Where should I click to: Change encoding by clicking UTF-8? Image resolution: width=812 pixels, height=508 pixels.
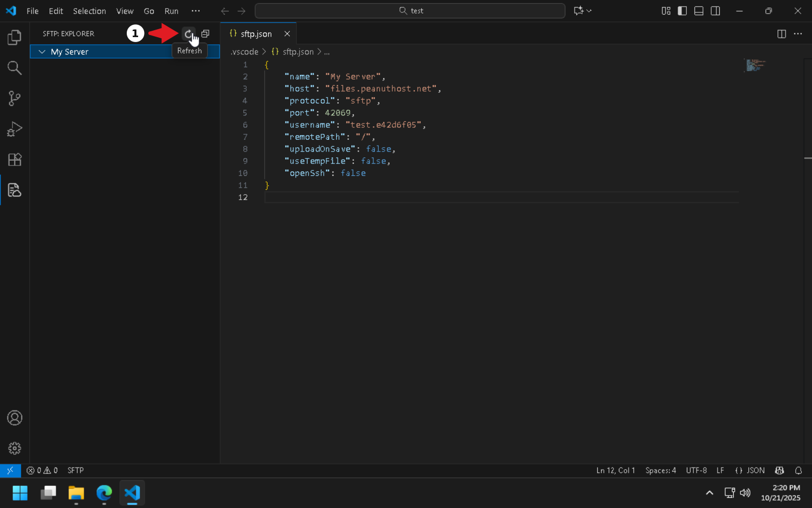tap(696, 470)
